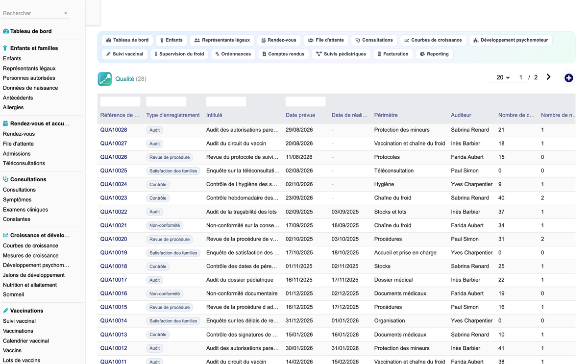
Task: Click the Vaccinations syringe icon in sidebar
Action: click(x=5, y=311)
